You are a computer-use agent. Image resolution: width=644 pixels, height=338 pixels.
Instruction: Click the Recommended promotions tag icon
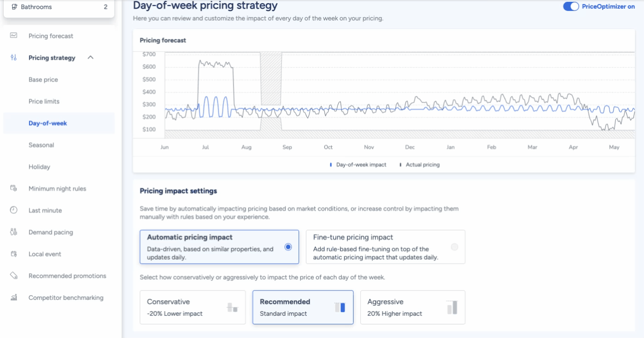click(14, 276)
